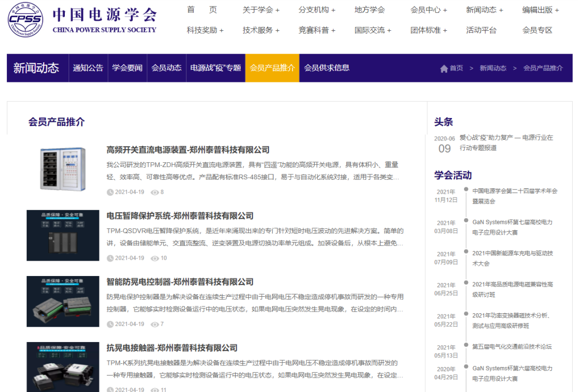Image resolution: width=578 pixels, height=392 pixels.
Task: Open 2021年功率变换器磁技术分析 event link
Action: point(512,321)
